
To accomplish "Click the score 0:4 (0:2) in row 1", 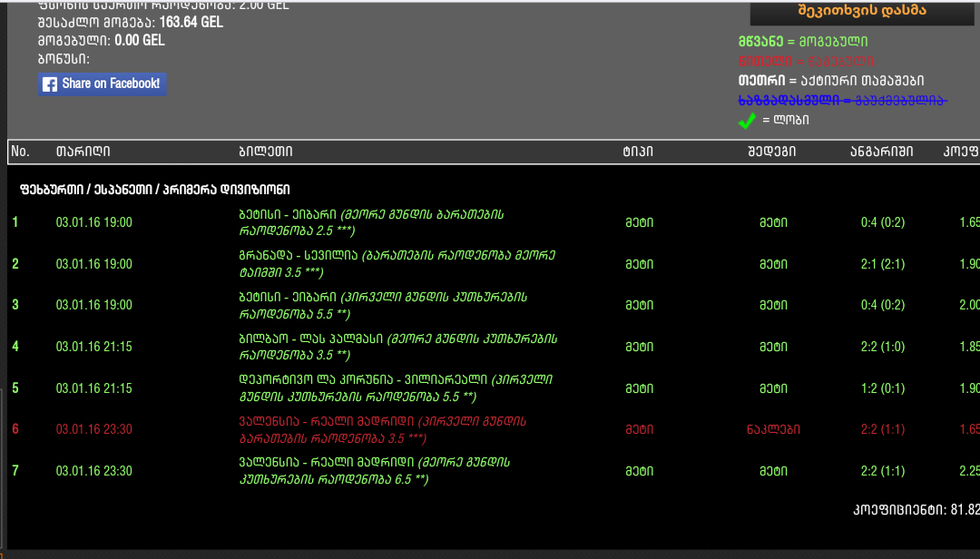I will 883,222.
